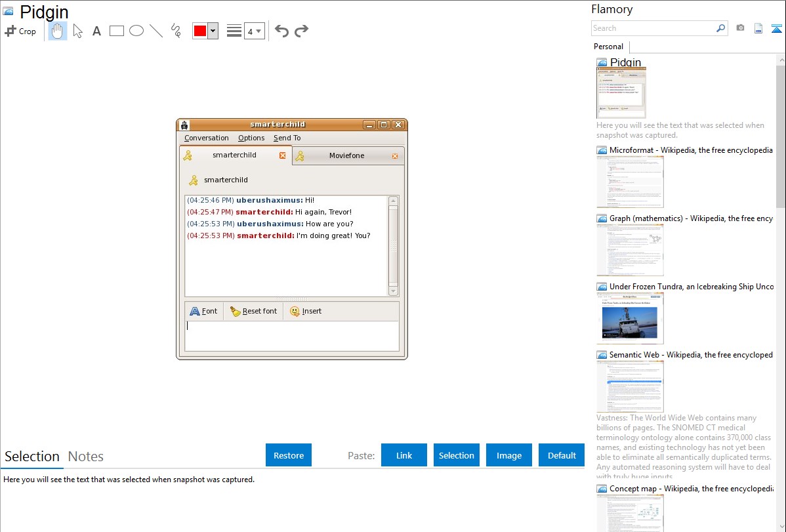Switch to the Moviefone chat tab
The height and width of the screenshot is (532, 786).
347,155
